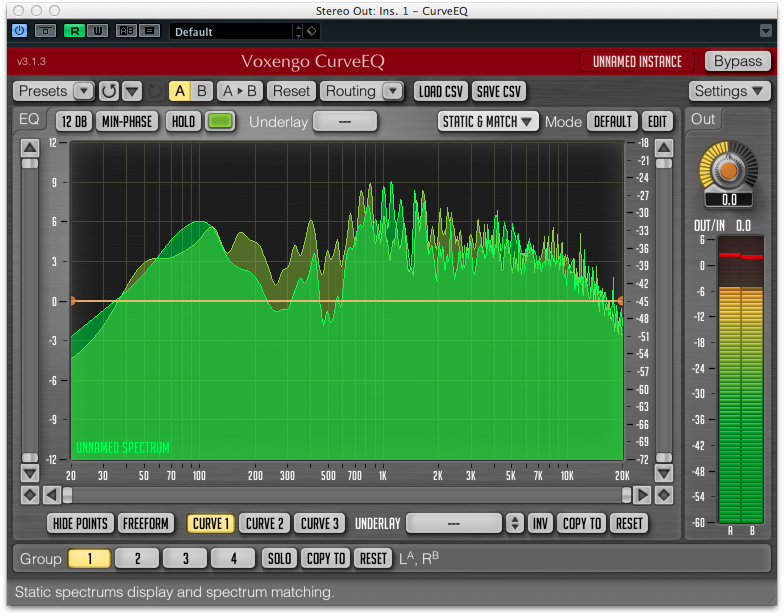Toggle the plugin power bypass icon
This screenshot has height=616, width=784.
(20, 31)
